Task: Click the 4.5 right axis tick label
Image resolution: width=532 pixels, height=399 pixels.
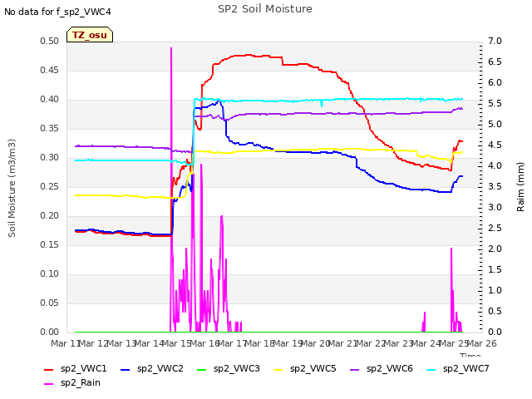Action: [495, 145]
